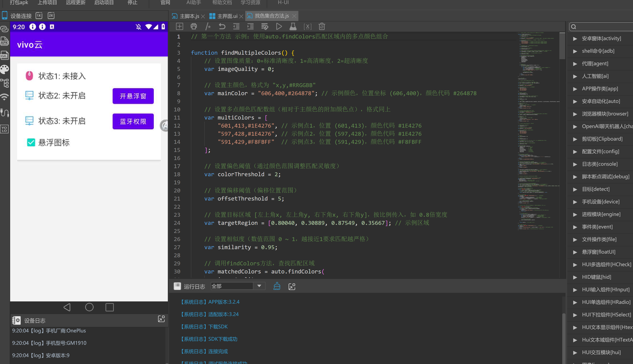Toggle comment with the slash-star icon

point(208,26)
